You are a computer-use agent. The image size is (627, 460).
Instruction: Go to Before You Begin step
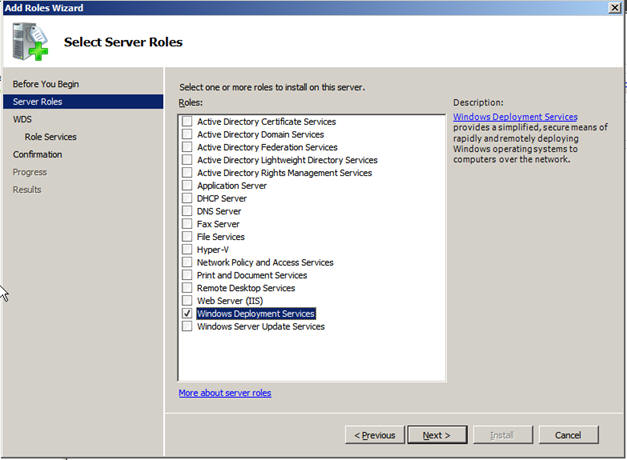click(46, 84)
